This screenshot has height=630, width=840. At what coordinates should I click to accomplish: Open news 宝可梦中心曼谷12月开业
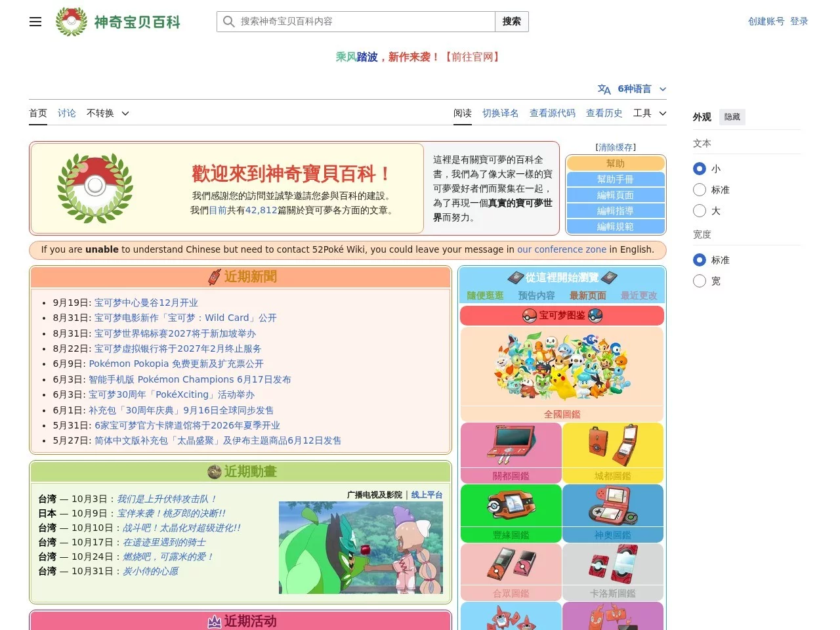(146, 303)
